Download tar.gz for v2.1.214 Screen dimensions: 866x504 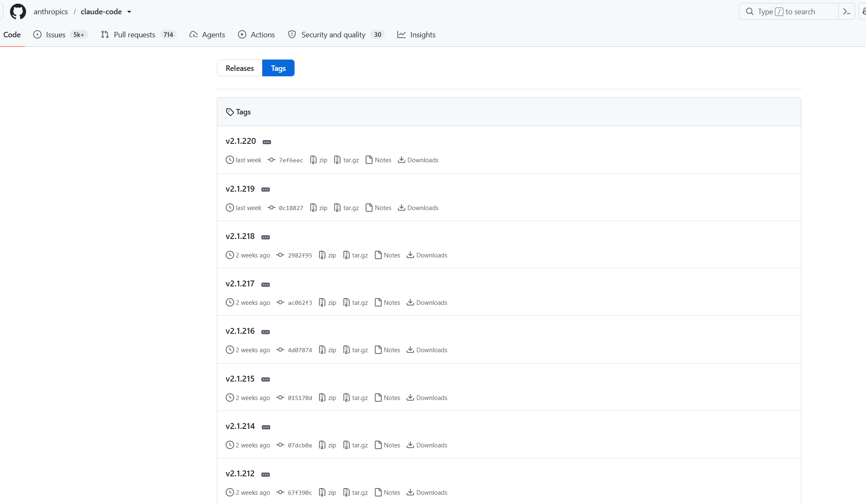355,445
